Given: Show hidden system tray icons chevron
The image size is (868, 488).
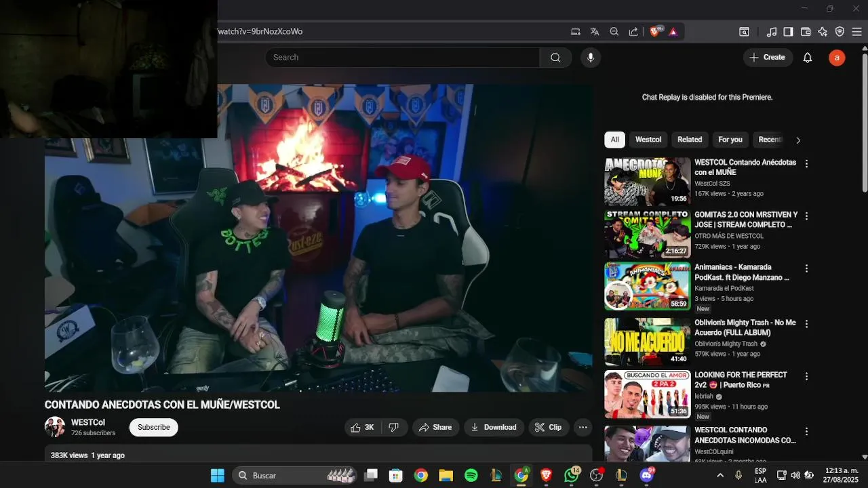Looking at the screenshot, I should click(720, 475).
